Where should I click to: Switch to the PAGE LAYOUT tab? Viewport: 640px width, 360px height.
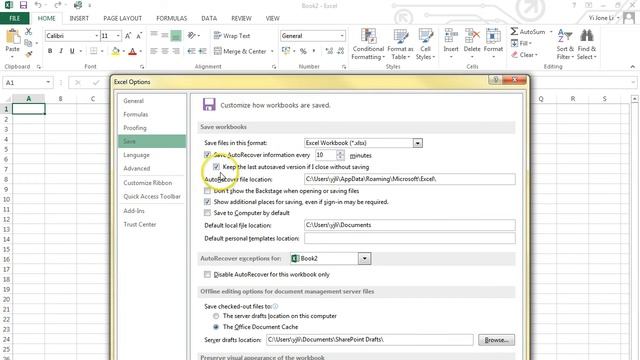tap(122, 18)
